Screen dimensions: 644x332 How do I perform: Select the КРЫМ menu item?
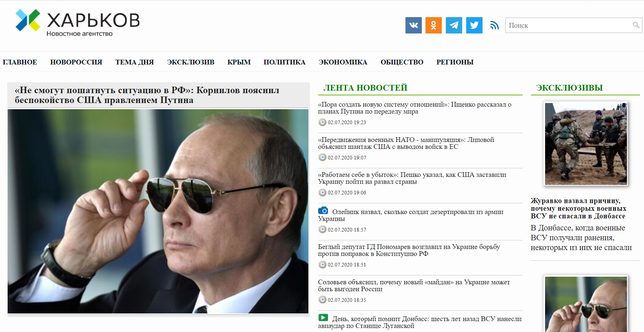tap(239, 62)
